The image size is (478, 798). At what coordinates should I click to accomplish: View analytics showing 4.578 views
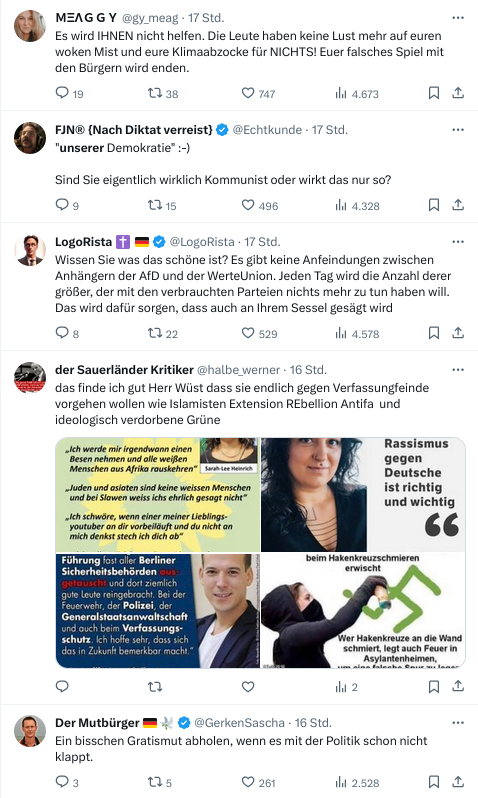357,334
